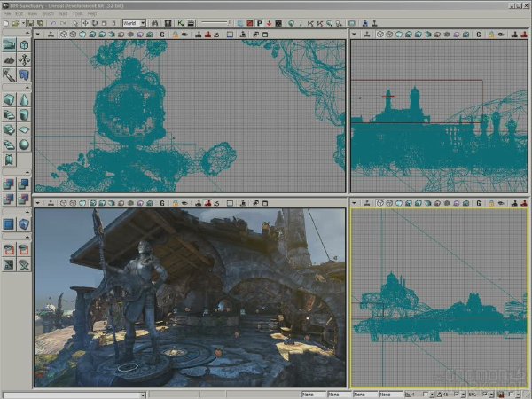The image size is (532, 399).
Task: Activate the Rotate widget mode
Action: coord(95,23)
